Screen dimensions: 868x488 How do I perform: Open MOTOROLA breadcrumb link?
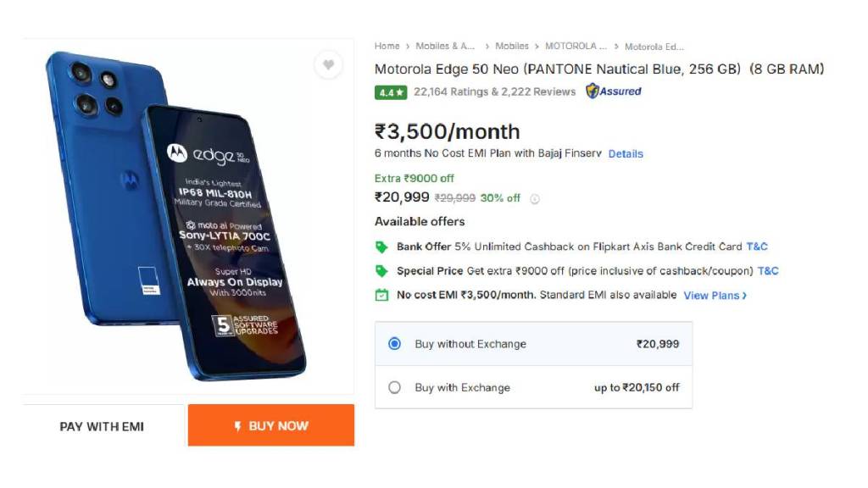576,47
